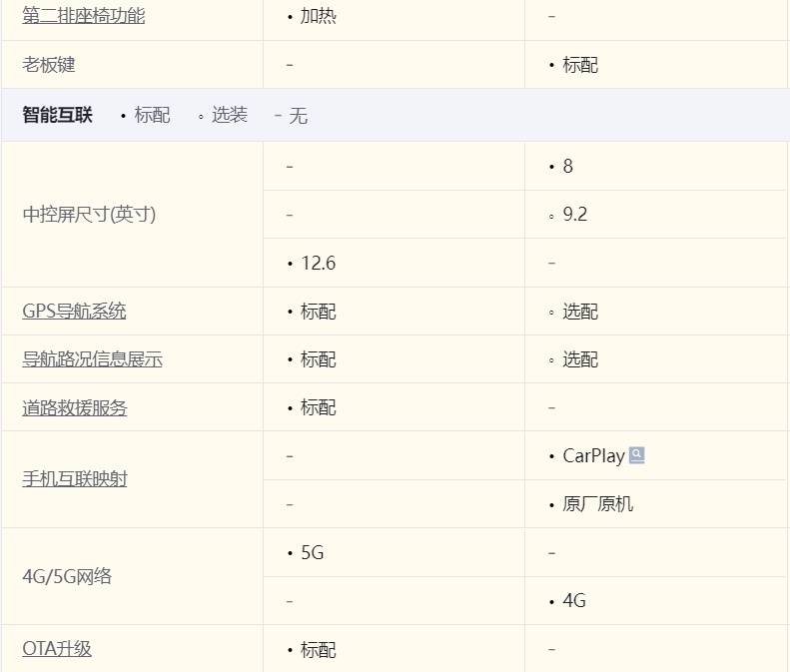The height and width of the screenshot is (672, 790).
Task: Click the magnifier icon next to CarPlay
Action: tap(637, 455)
